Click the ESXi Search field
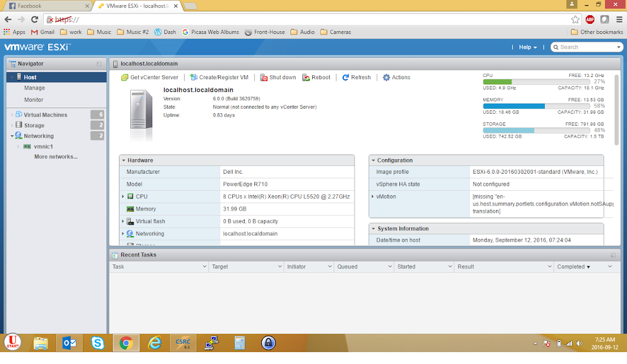 (586, 47)
